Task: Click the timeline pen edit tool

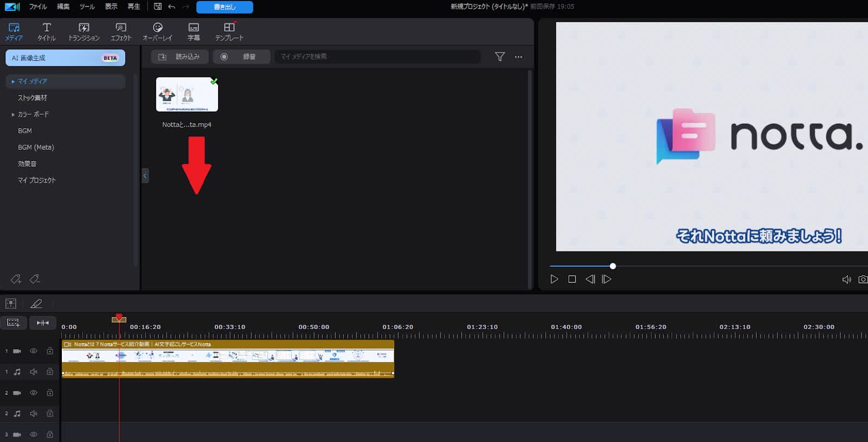Action: tap(36, 304)
